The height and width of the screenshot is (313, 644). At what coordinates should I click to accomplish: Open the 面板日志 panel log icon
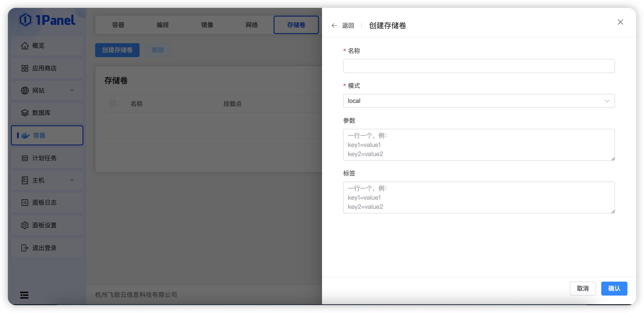click(25, 202)
